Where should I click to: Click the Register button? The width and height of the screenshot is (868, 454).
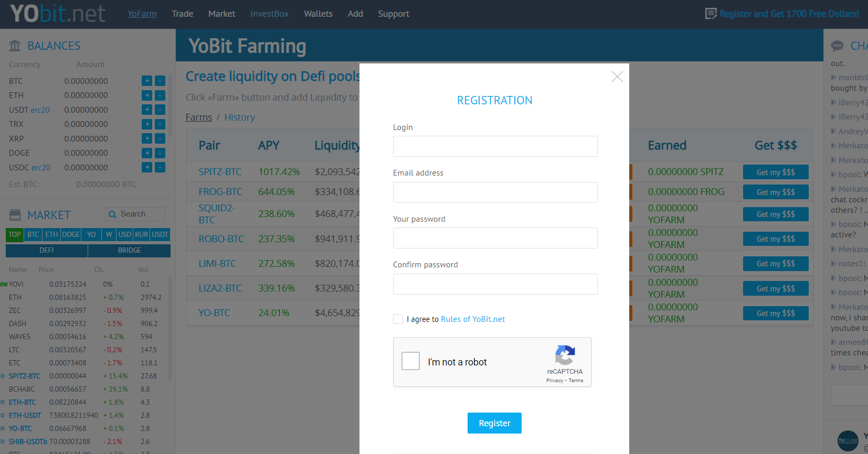coord(494,423)
